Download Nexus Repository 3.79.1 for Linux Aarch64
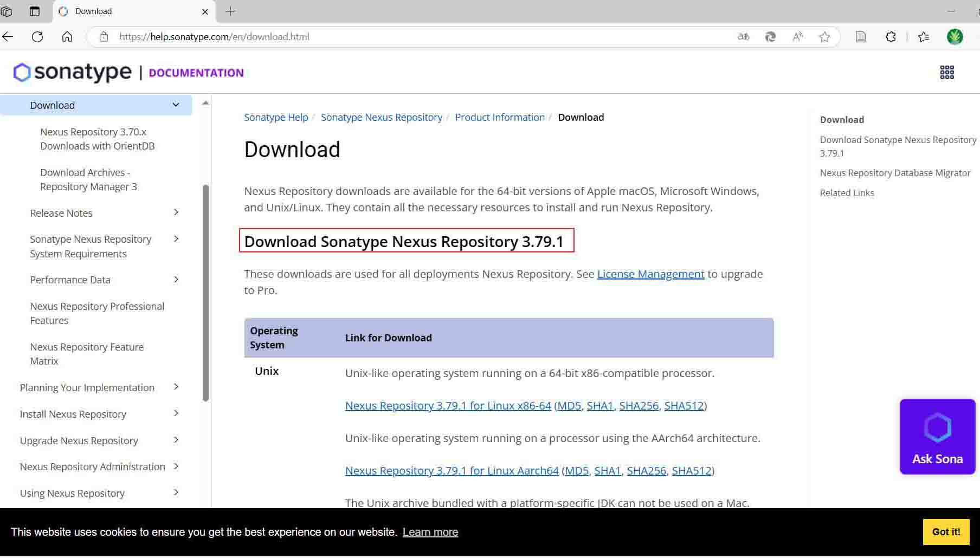Viewport: 980px width, 558px height. point(452,471)
